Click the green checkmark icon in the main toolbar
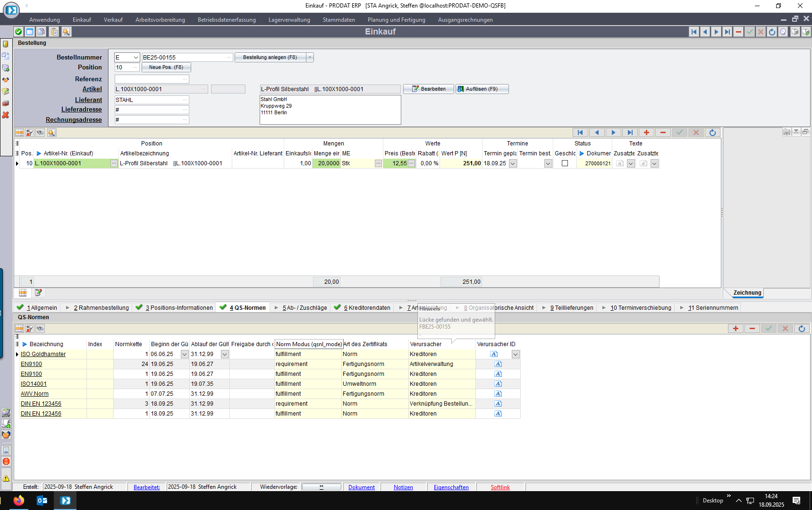Screen dimensions: 812x510 pos(18,32)
